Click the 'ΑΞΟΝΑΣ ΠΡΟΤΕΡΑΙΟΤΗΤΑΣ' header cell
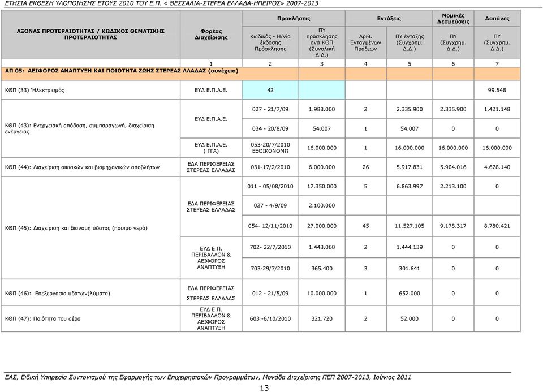The width and height of the screenshot is (543, 392). click(90, 35)
